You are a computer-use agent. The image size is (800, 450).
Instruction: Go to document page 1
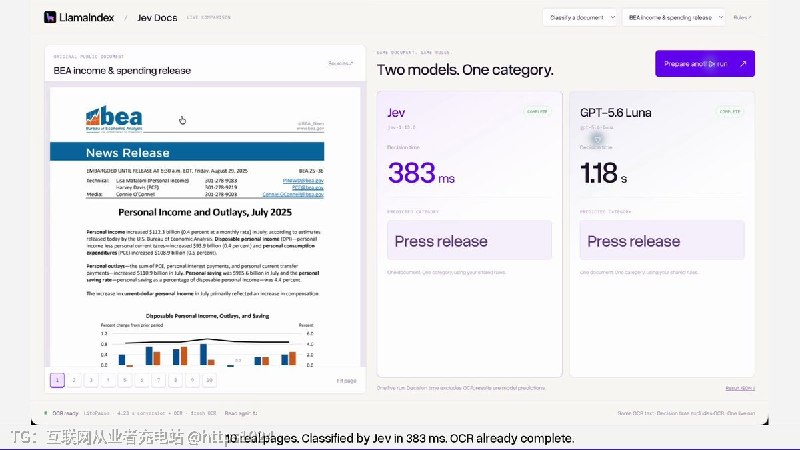57,380
